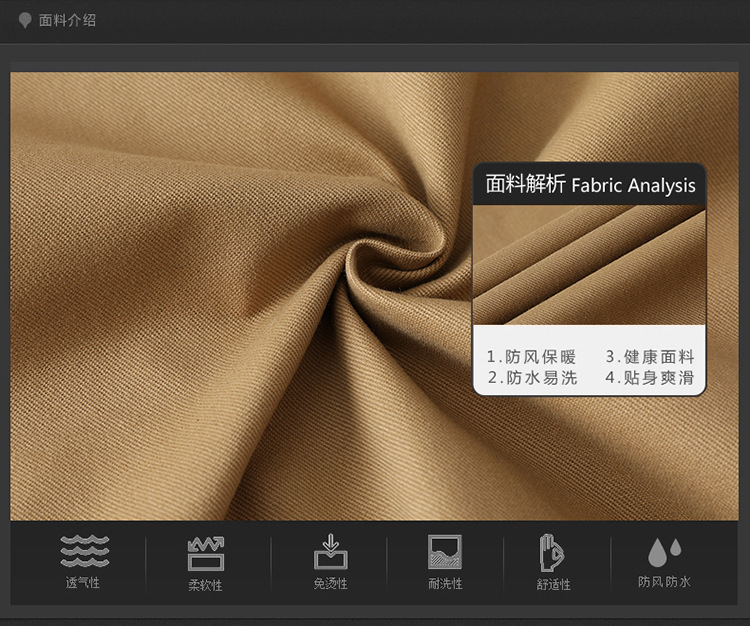
Task: Select the 舒适性 label
Action: (553, 585)
